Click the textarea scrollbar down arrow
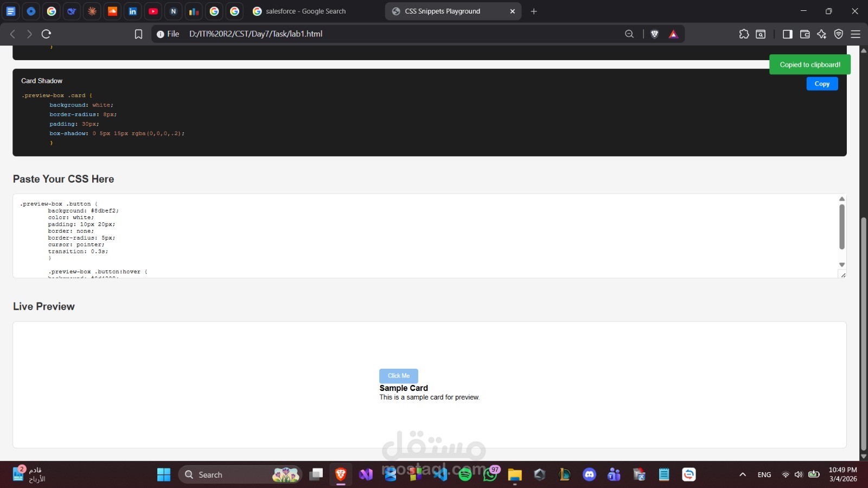The width and height of the screenshot is (868, 488). tap(841, 265)
